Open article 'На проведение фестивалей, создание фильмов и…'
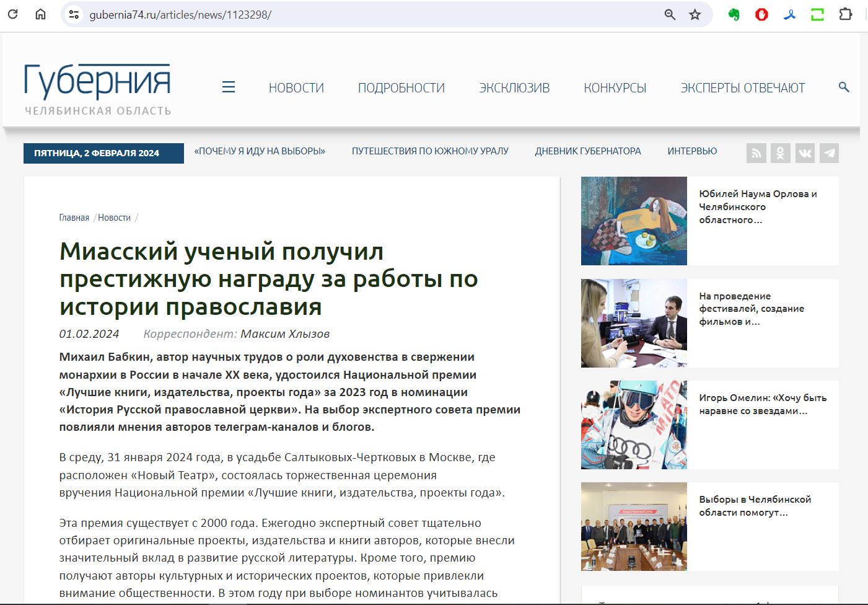The image size is (868, 605). pyautogui.click(x=752, y=309)
